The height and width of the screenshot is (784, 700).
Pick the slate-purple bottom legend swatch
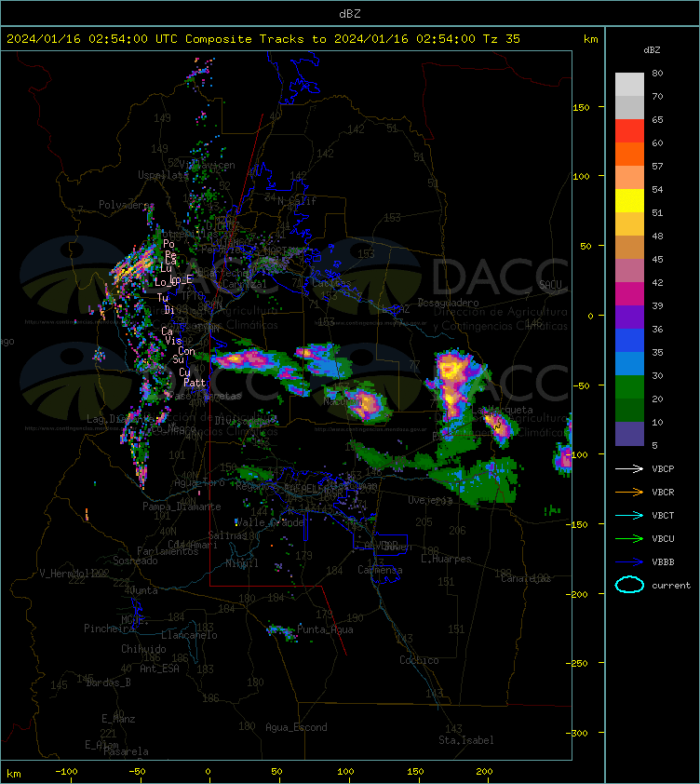(x=629, y=434)
